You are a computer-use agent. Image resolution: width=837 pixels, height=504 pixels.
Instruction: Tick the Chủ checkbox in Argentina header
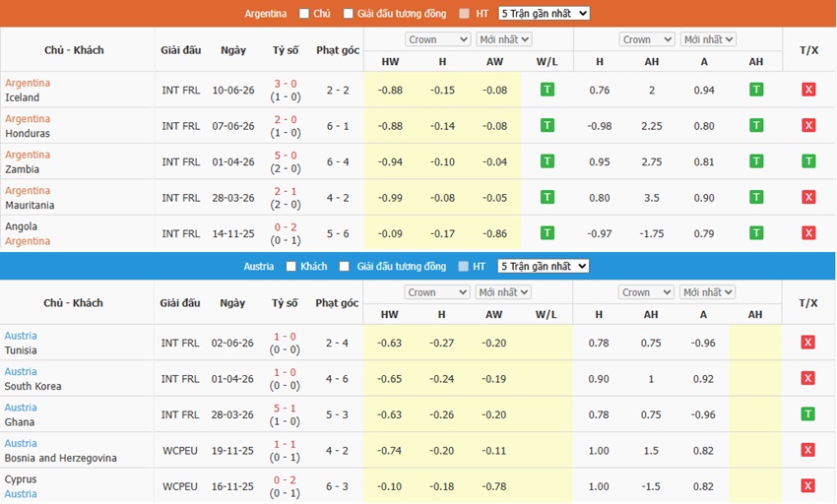304,14
